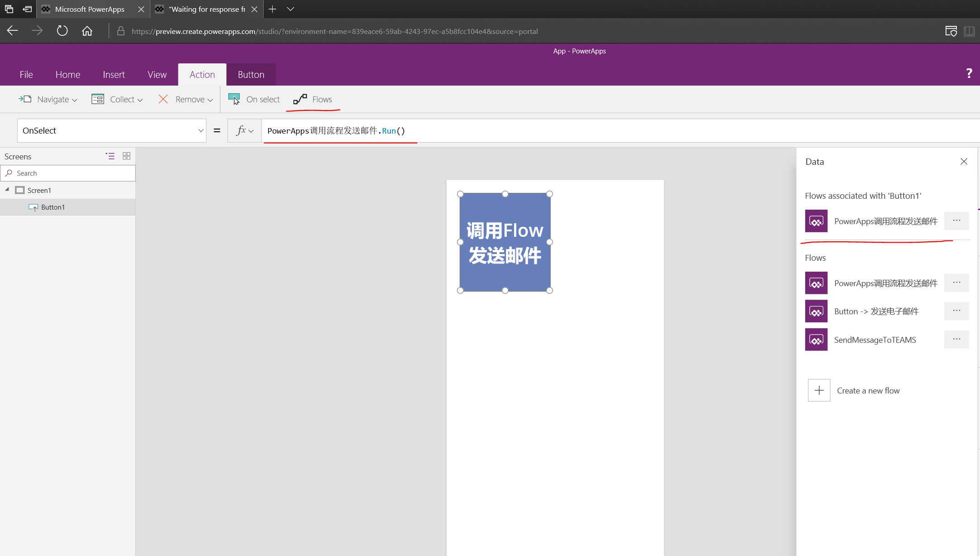This screenshot has width=980, height=556.
Task: Go to browser home page
Action: tap(87, 31)
